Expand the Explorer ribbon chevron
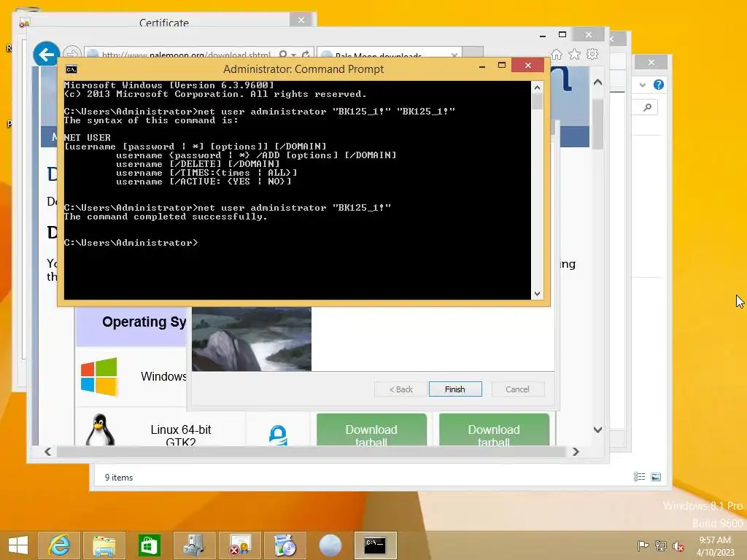Viewport: 747px width, 560px height. click(x=642, y=85)
